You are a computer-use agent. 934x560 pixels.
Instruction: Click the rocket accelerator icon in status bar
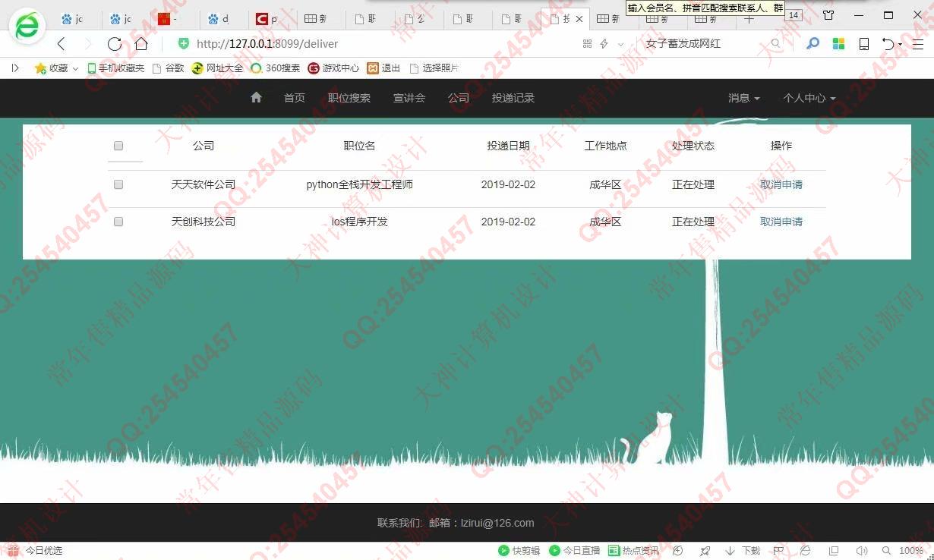pyautogui.click(x=705, y=551)
